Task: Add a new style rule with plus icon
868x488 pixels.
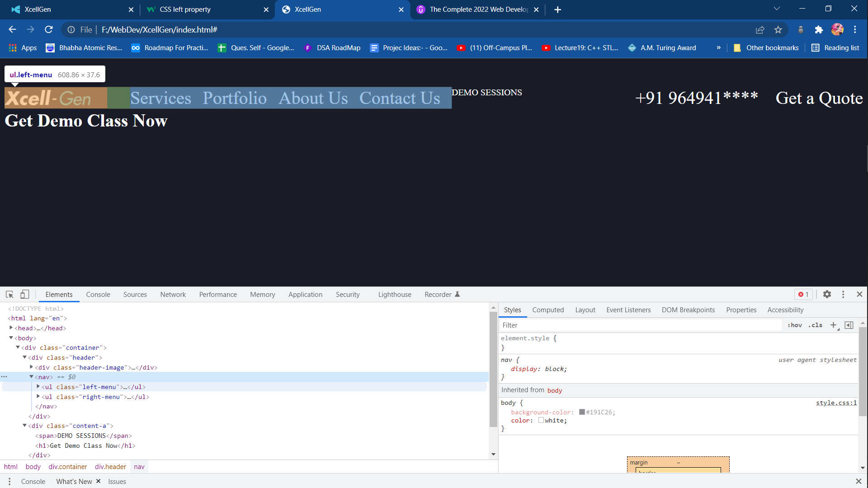Action: [x=834, y=325]
